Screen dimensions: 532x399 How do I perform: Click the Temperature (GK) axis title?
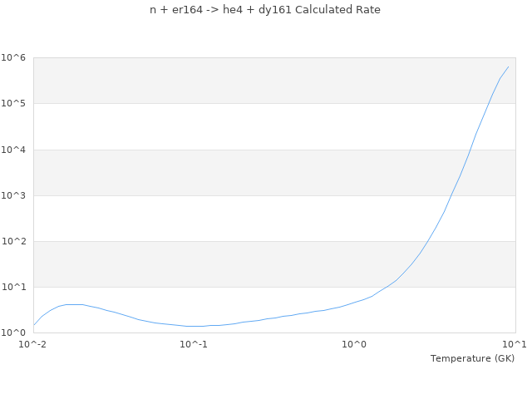point(472,358)
